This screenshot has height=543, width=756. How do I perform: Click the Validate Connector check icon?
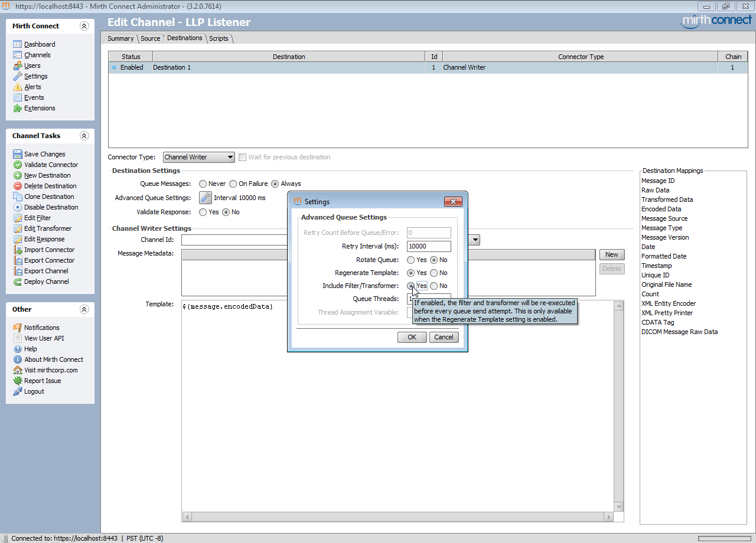coord(18,165)
